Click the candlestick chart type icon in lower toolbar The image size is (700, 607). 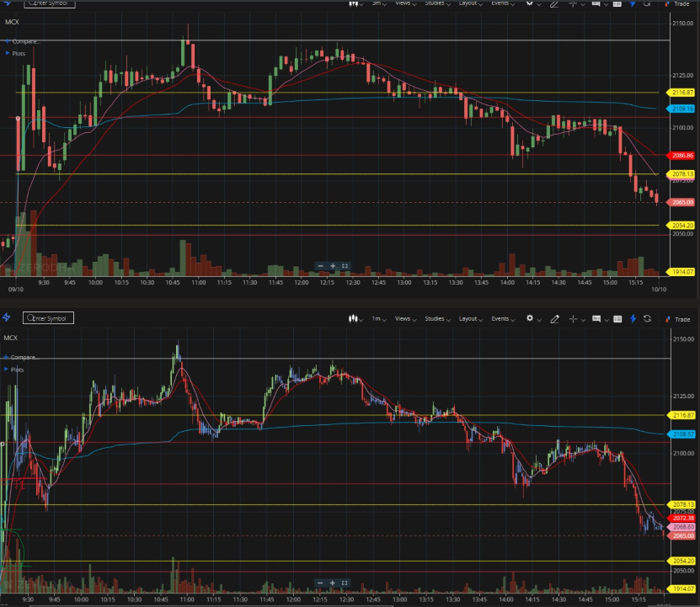pos(353,319)
